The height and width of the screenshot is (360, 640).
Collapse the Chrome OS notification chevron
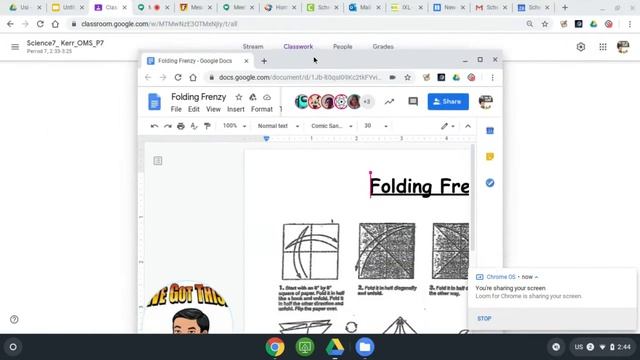[x=536, y=277]
